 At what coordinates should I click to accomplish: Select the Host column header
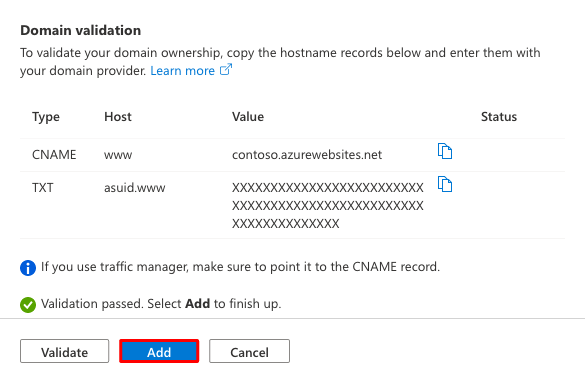click(x=118, y=117)
